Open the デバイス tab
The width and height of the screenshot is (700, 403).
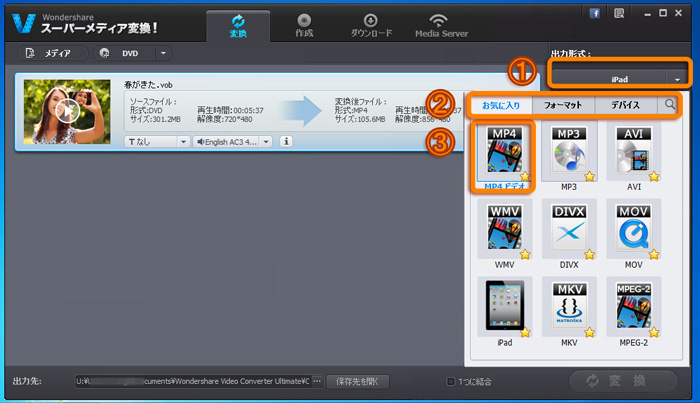click(x=625, y=105)
